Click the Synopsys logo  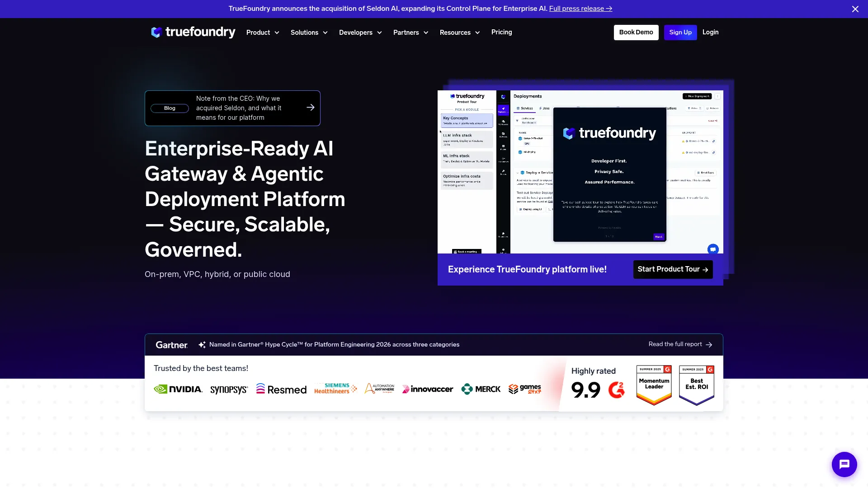tap(229, 389)
